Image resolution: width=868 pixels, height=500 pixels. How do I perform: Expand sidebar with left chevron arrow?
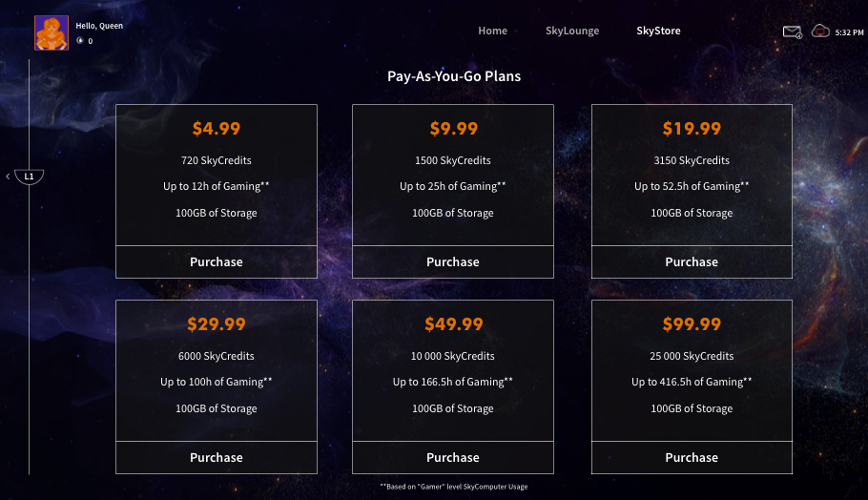9,177
